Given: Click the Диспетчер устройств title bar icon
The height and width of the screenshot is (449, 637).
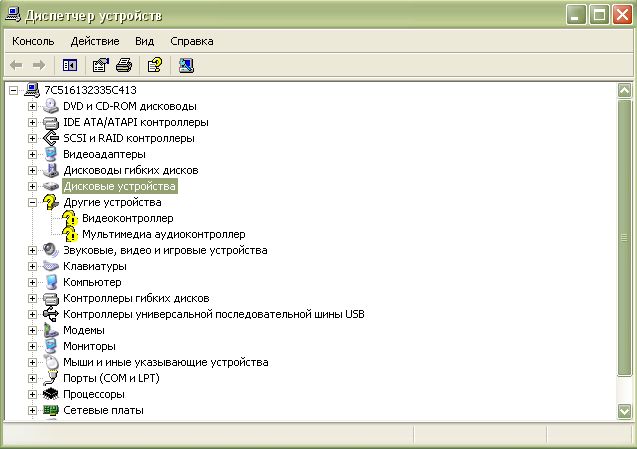Looking at the screenshot, I should coord(13,15).
